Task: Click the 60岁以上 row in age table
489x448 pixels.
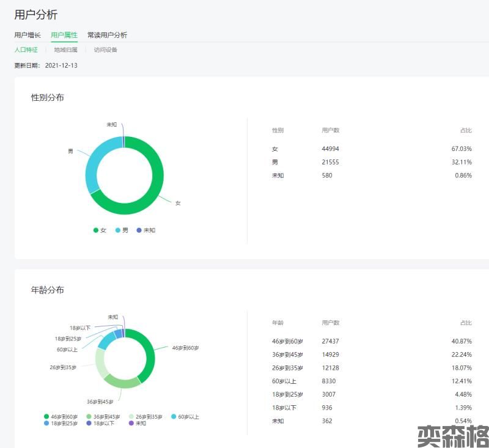Action: pyautogui.click(x=372, y=381)
